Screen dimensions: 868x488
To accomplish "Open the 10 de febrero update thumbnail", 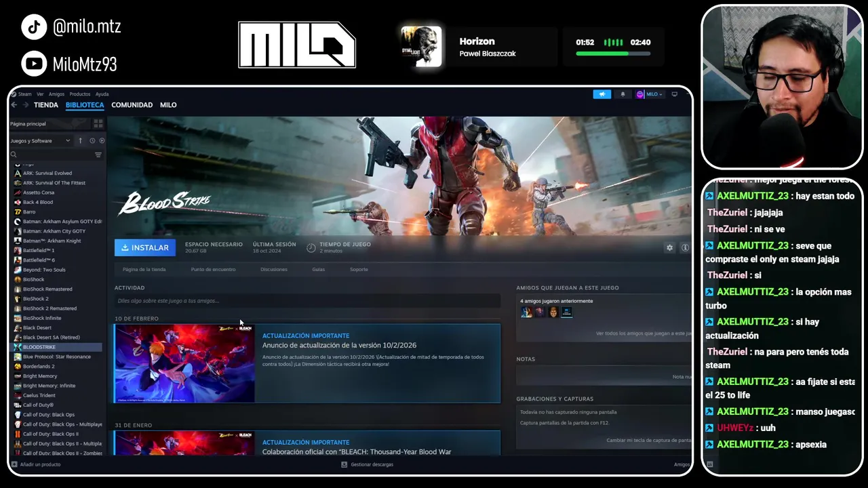I will [185, 363].
